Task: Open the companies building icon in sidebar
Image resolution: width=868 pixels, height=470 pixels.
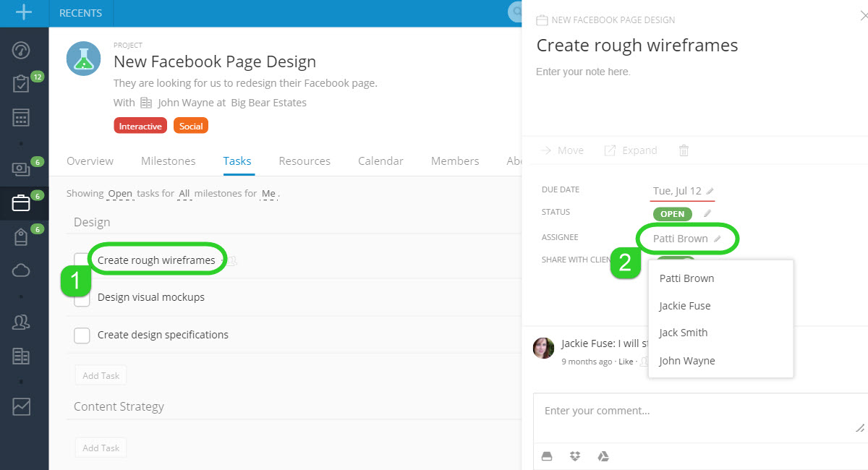Action: click(x=21, y=356)
